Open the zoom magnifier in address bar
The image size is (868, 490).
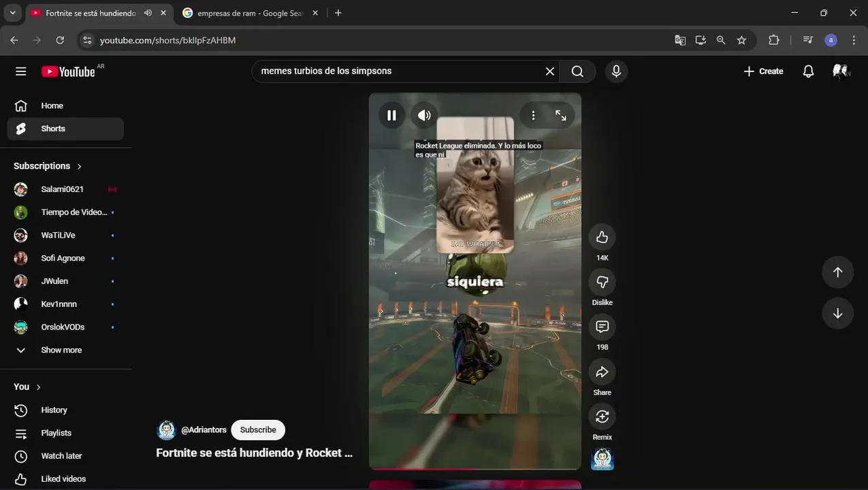[x=721, y=40]
